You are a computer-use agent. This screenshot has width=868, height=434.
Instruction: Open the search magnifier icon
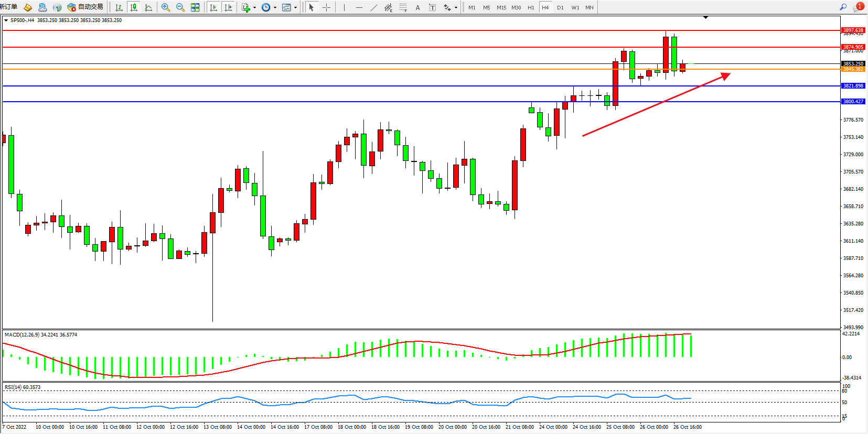843,7
